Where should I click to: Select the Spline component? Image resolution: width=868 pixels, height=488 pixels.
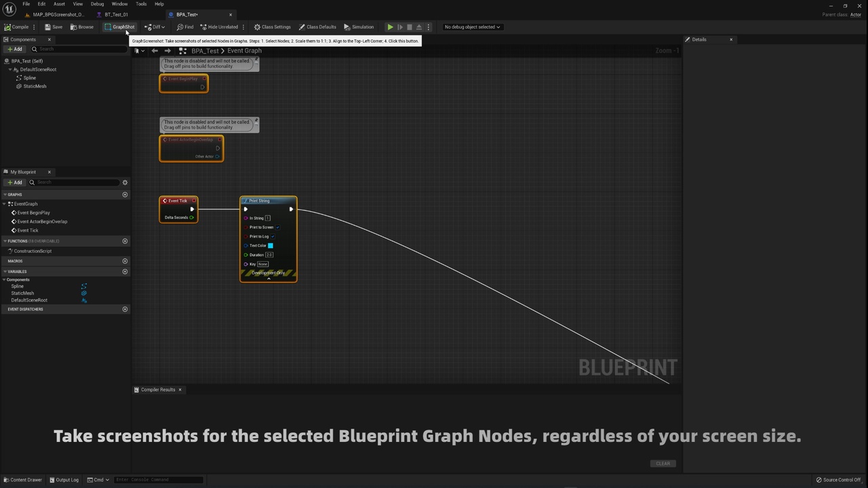click(30, 78)
